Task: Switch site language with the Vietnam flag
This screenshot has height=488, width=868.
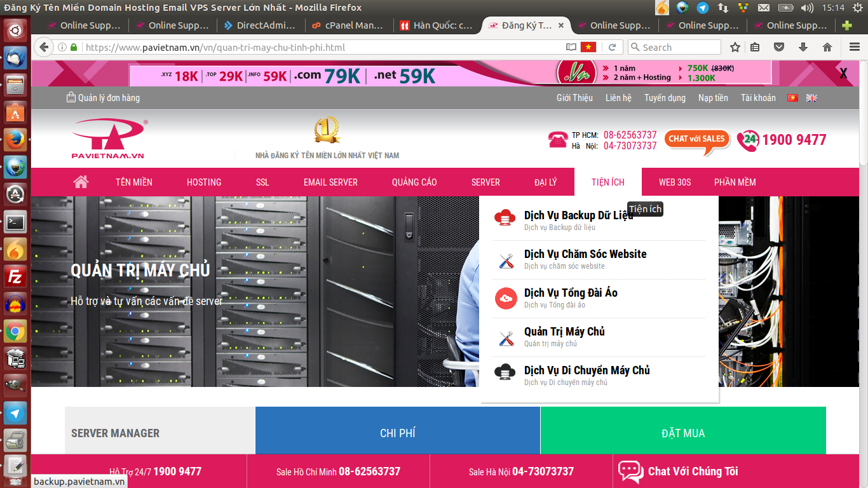Action: coord(792,98)
